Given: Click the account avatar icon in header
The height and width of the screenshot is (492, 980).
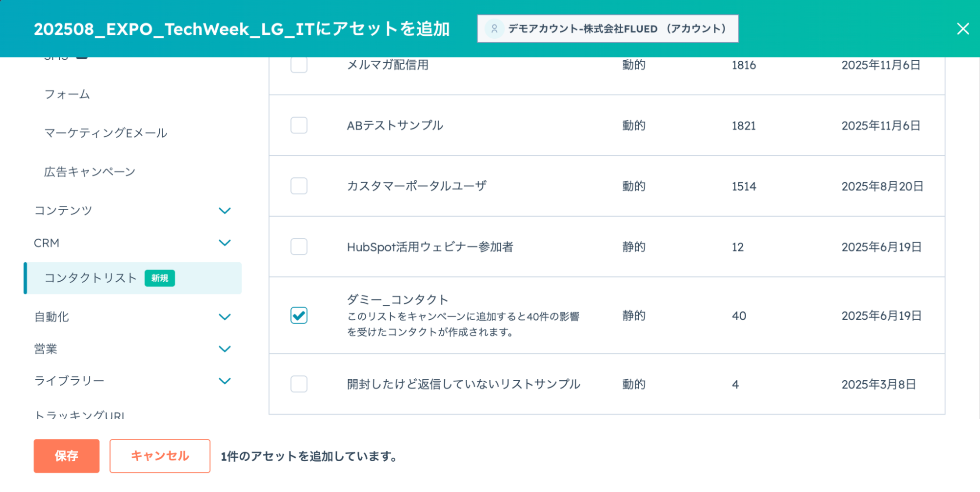Looking at the screenshot, I should click(494, 29).
